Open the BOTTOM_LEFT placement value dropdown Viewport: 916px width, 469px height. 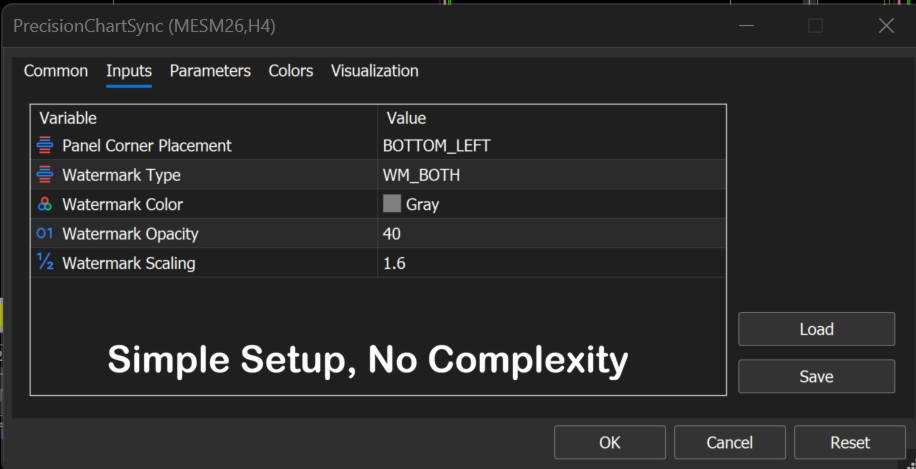[x=550, y=146]
